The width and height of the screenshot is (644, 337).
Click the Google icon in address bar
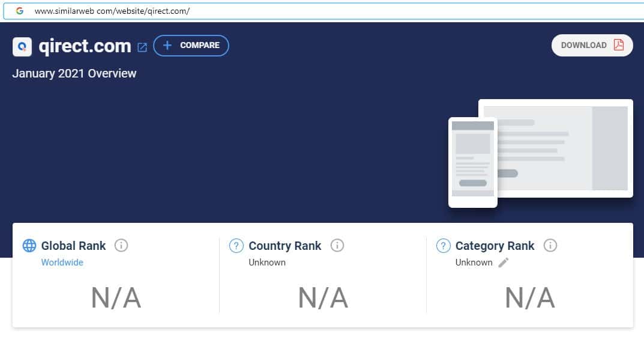click(19, 11)
